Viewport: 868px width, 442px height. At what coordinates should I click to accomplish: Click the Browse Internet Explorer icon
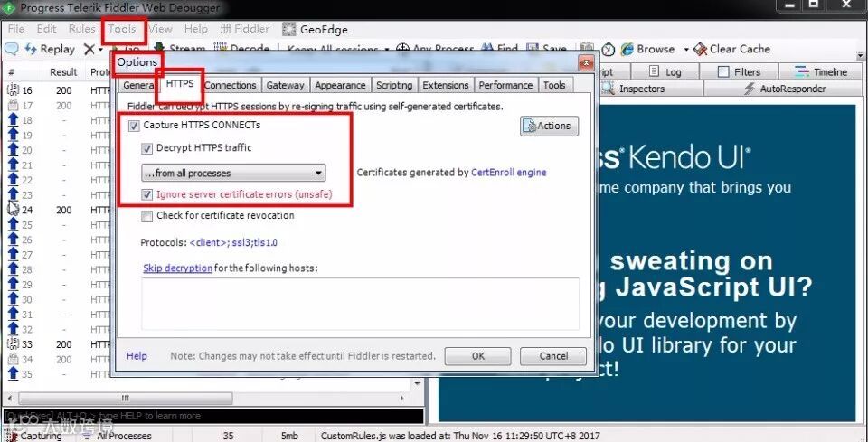pyautogui.click(x=627, y=49)
